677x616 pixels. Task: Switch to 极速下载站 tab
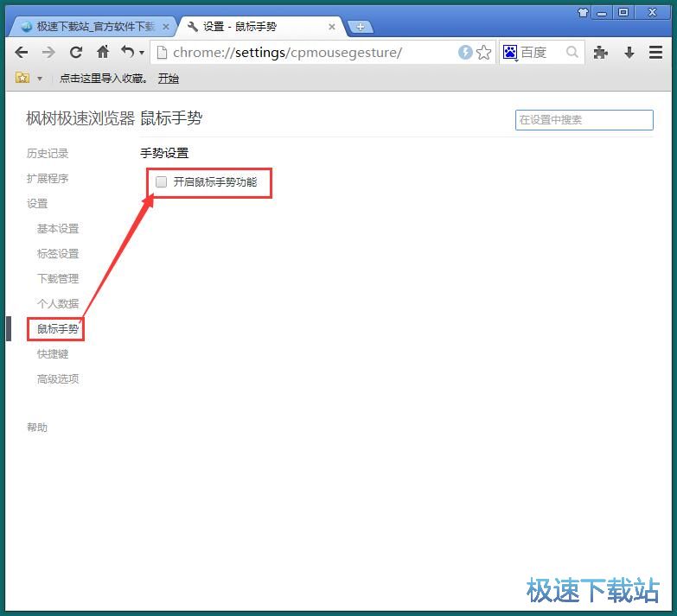coord(93,27)
